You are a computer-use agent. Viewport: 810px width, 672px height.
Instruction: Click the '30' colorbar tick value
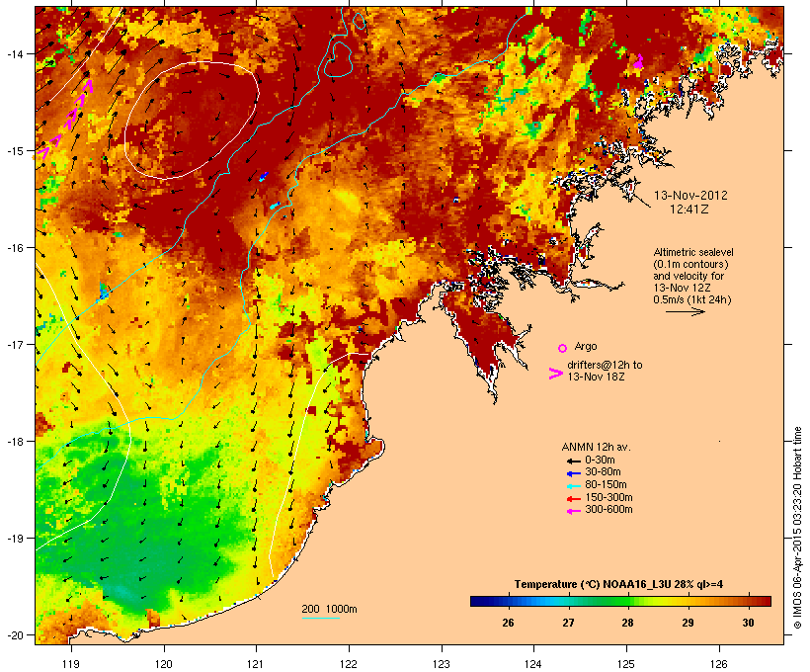point(748,623)
